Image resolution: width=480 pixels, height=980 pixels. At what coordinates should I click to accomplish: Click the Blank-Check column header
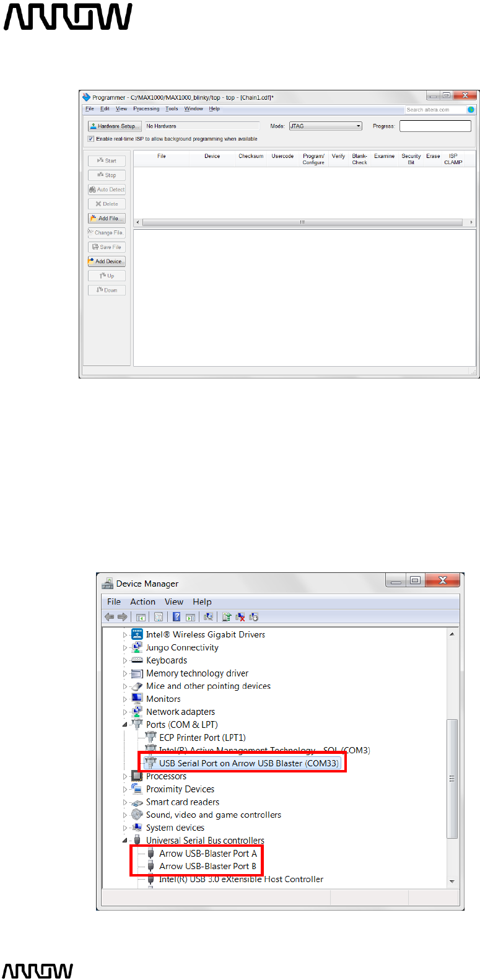[360, 159]
